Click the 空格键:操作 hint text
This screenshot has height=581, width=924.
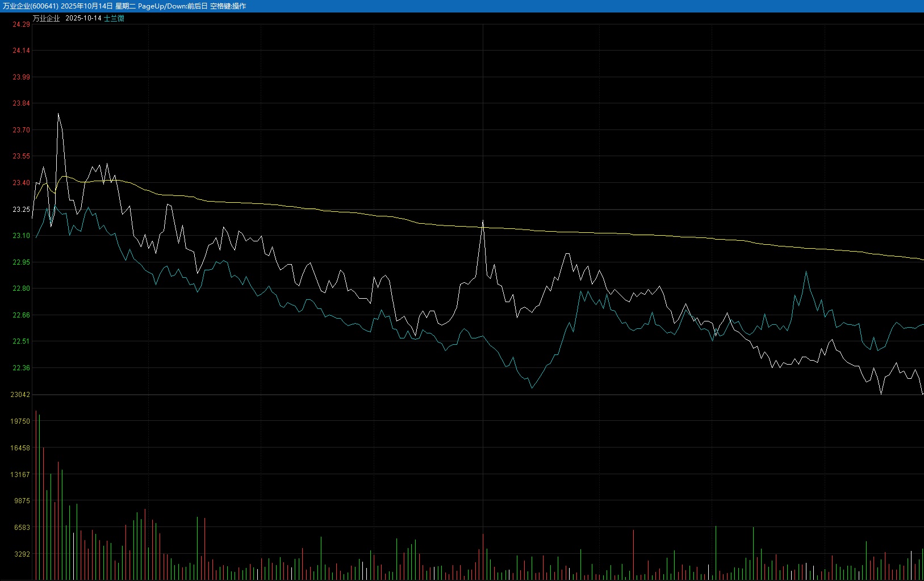pos(228,6)
